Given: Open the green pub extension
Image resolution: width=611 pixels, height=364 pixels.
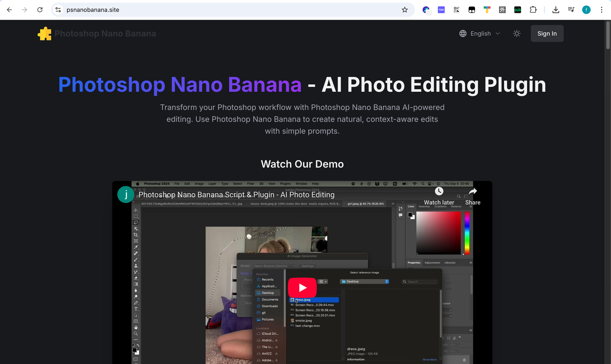Looking at the screenshot, I should coord(517,10).
